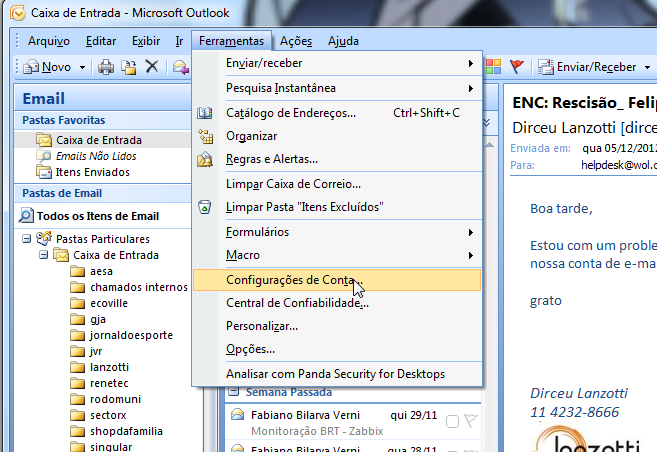Click the Categorize colored squares icon
This screenshot has width=657, height=452.
click(x=493, y=67)
